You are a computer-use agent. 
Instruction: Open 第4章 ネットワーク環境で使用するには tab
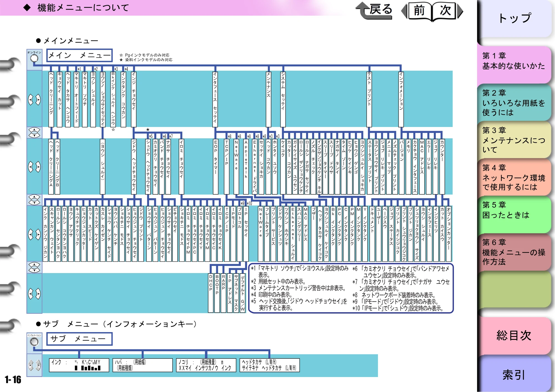click(514, 177)
